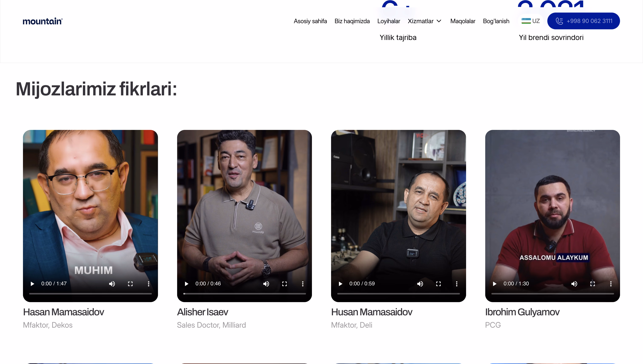Viewport: 643px width, 364px height.
Task: Mute the Hasan Mamasaidov video
Action: (112, 284)
